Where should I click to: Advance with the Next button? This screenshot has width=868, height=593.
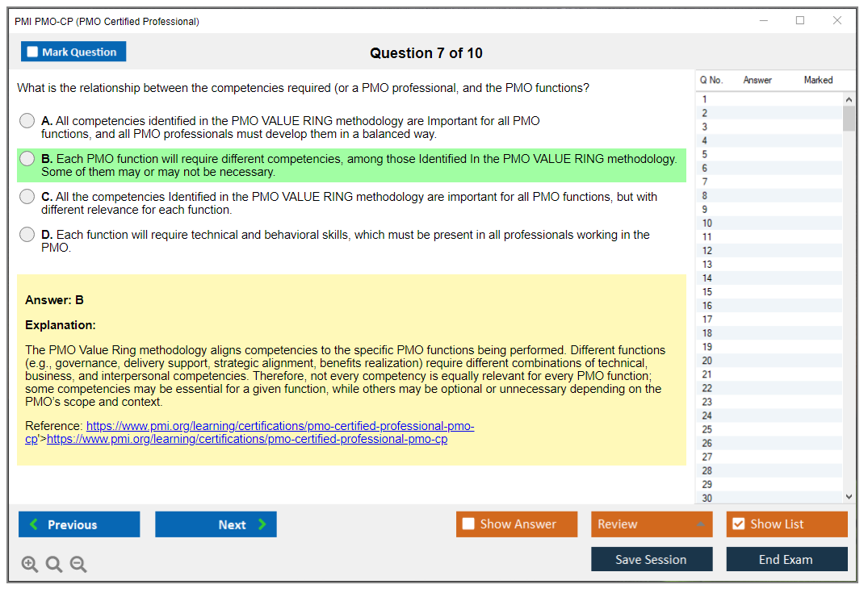click(x=216, y=524)
